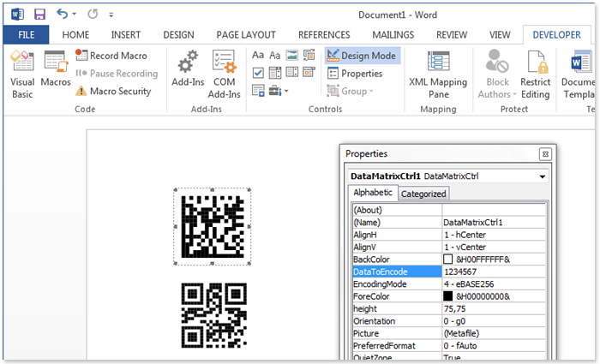Switch to the VIEW tab
This screenshot has height=364, width=600.
pyautogui.click(x=500, y=35)
